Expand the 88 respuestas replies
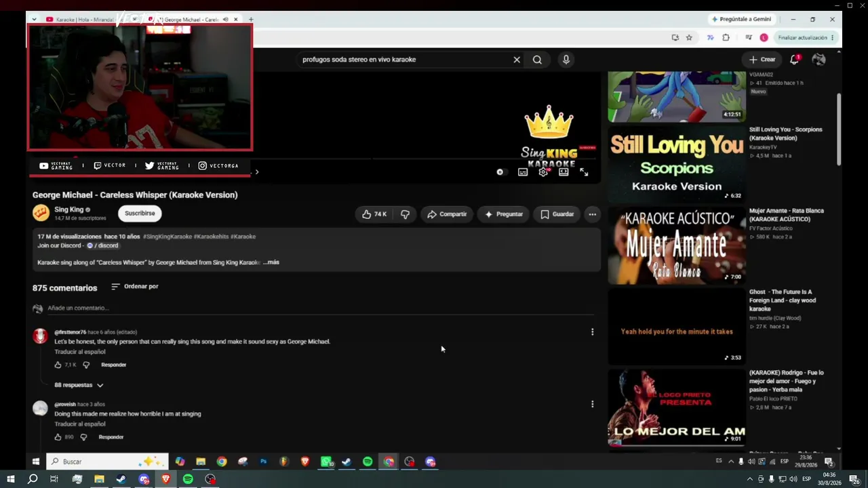Screen dimensions: 868x488 coord(79,385)
